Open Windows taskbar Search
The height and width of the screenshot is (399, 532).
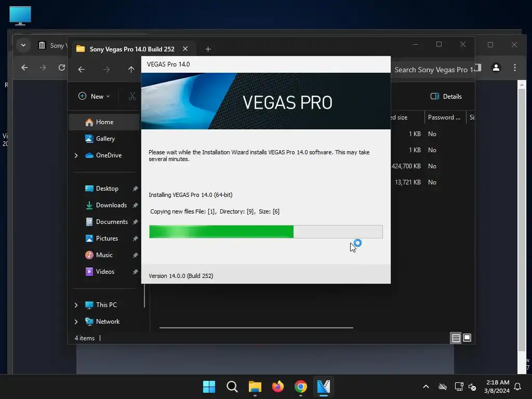pyautogui.click(x=232, y=387)
